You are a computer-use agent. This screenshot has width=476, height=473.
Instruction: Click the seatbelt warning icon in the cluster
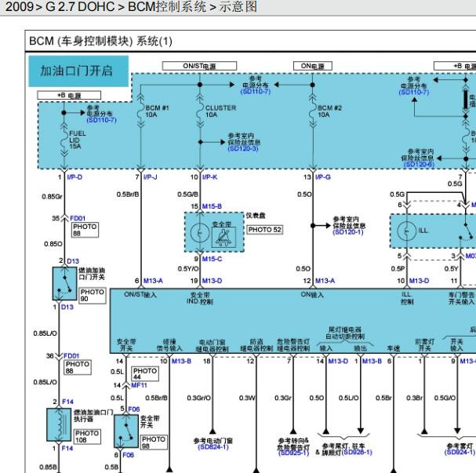(x=223, y=238)
